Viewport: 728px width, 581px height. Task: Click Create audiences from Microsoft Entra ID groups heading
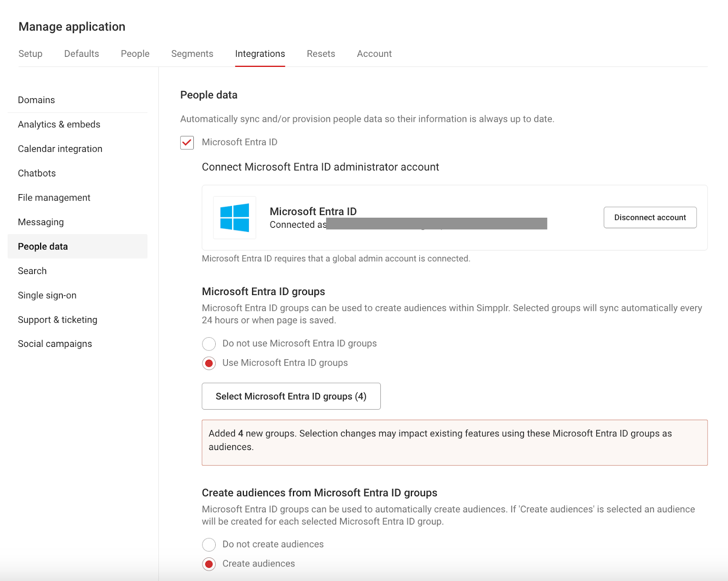(319, 493)
